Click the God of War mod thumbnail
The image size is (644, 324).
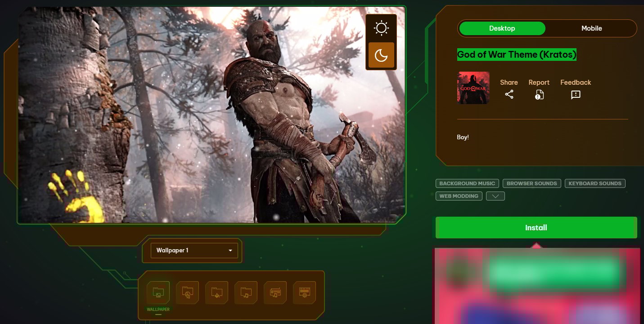point(473,88)
